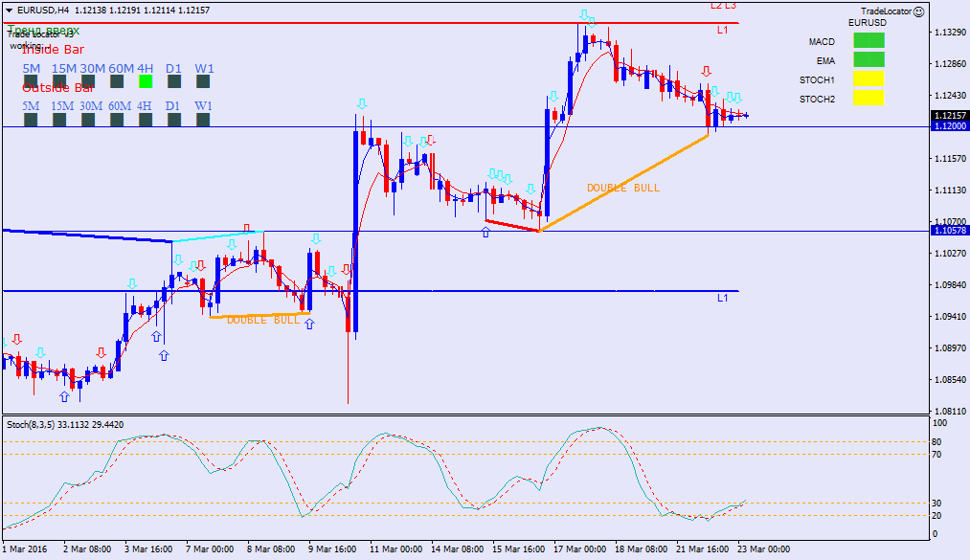Click the 1.08110 price axis label
The width and height of the screenshot is (970, 560).
(x=950, y=411)
